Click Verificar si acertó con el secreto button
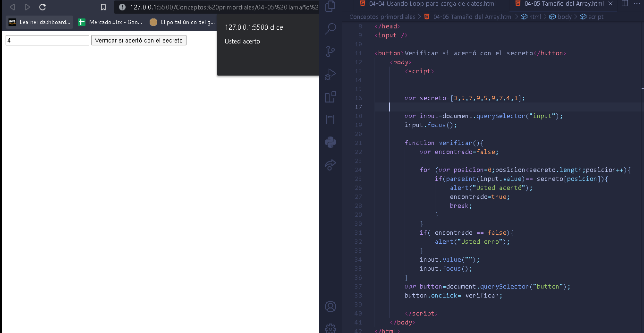This screenshot has height=333, width=644. click(139, 41)
